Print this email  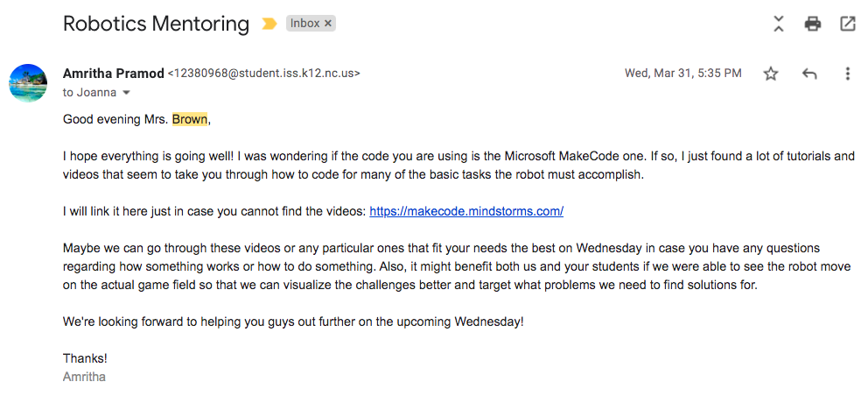(x=813, y=24)
